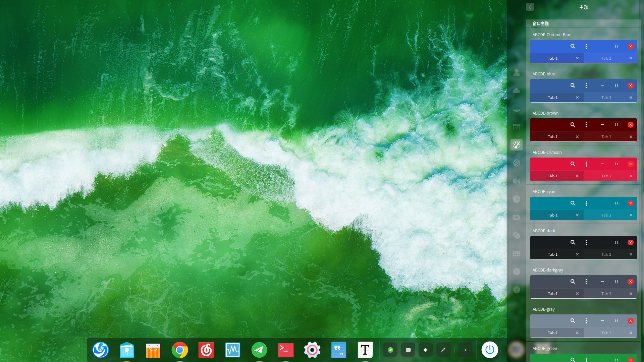644x362 pixels.
Task: Open the Keyboard settings icon in sidebar
Action: click(x=517, y=253)
